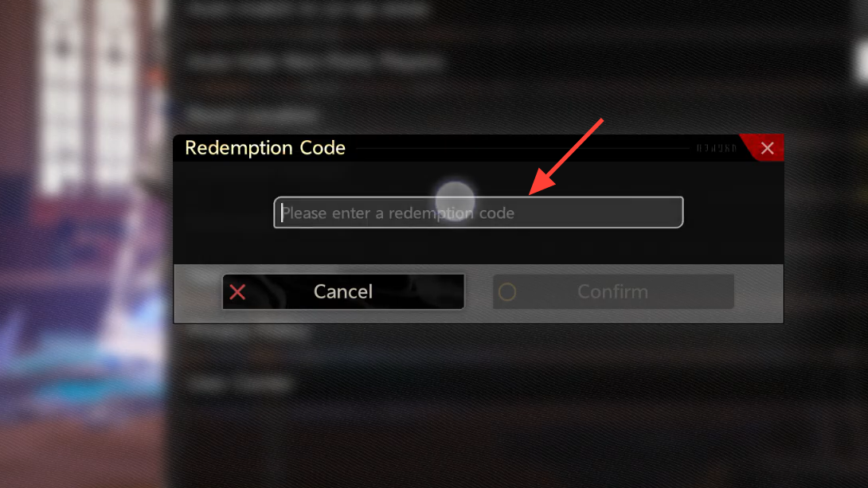
Task: Click the red X icon on Cancel
Action: click(237, 292)
